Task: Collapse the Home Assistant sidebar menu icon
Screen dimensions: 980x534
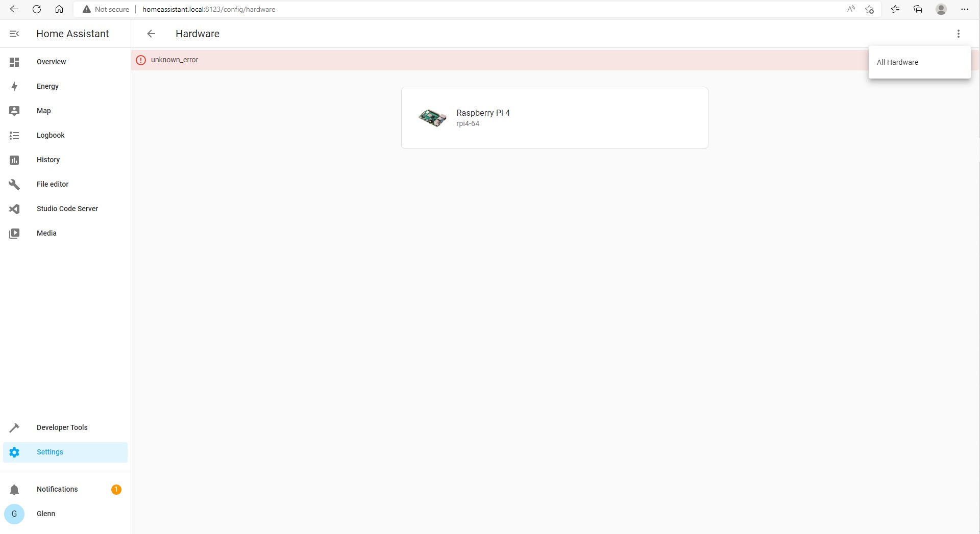Action: coord(14,34)
